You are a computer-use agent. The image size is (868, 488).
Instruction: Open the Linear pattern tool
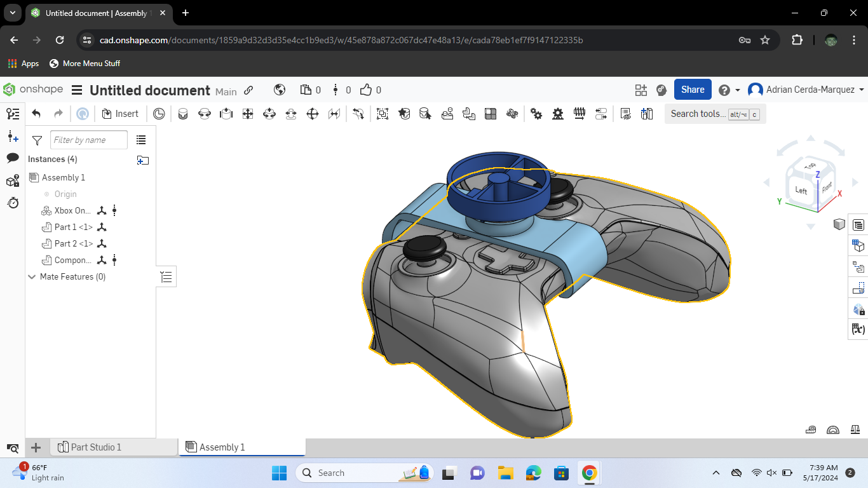coord(469,114)
